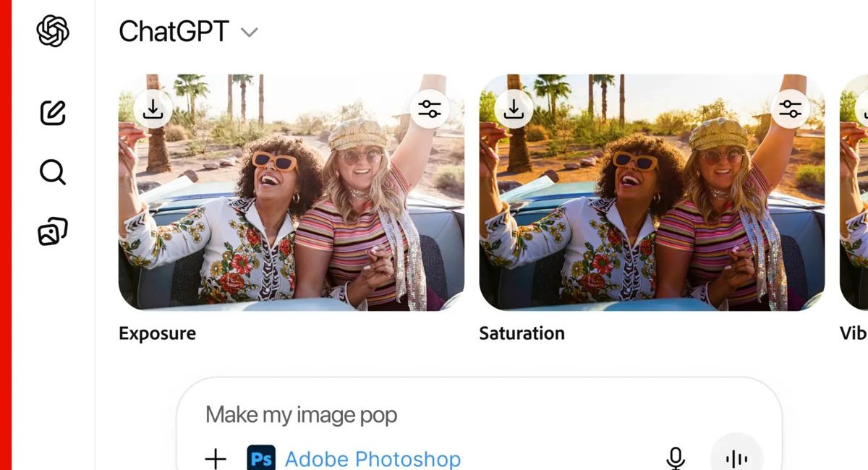Open the search sidebar icon
The height and width of the screenshot is (470, 868).
tap(51, 172)
